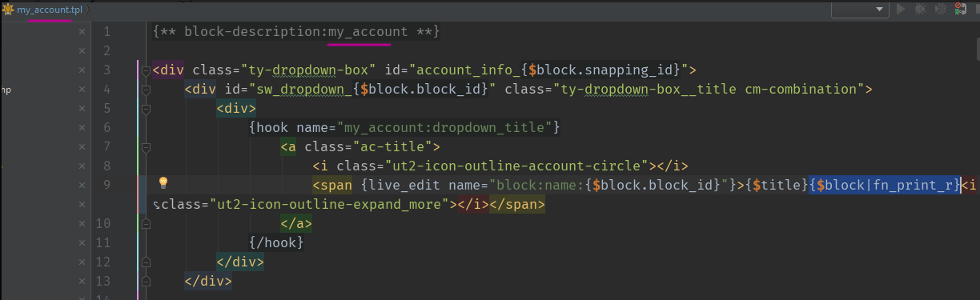Collapse the fold marker on line 4
Screen dimensions: 980x300
pyautogui.click(x=146, y=90)
